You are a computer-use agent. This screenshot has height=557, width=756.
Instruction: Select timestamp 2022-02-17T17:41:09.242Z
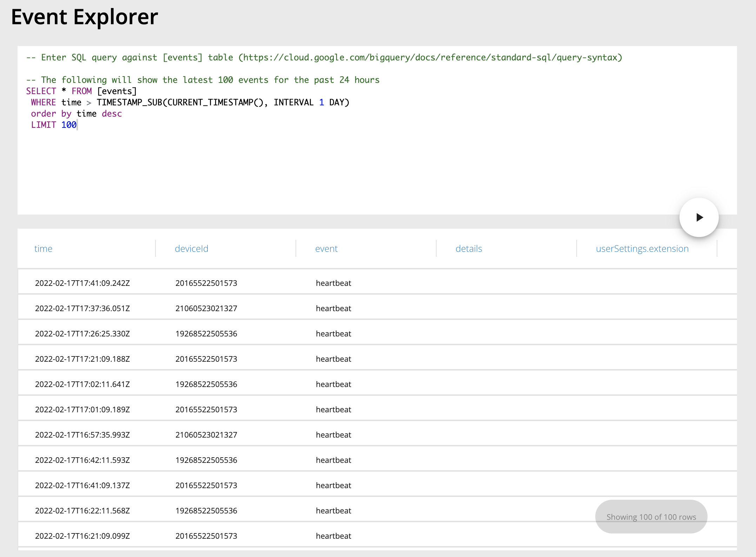82,283
